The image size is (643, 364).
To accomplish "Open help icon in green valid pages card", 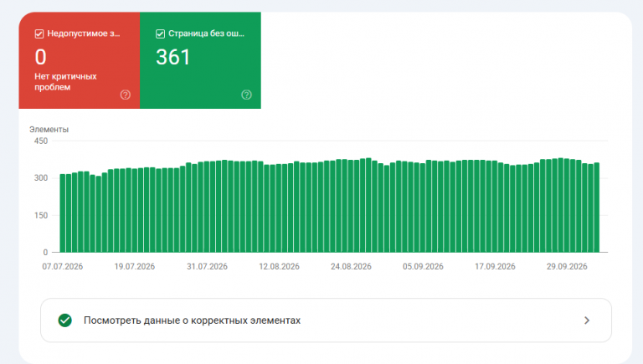I will pyautogui.click(x=246, y=95).
